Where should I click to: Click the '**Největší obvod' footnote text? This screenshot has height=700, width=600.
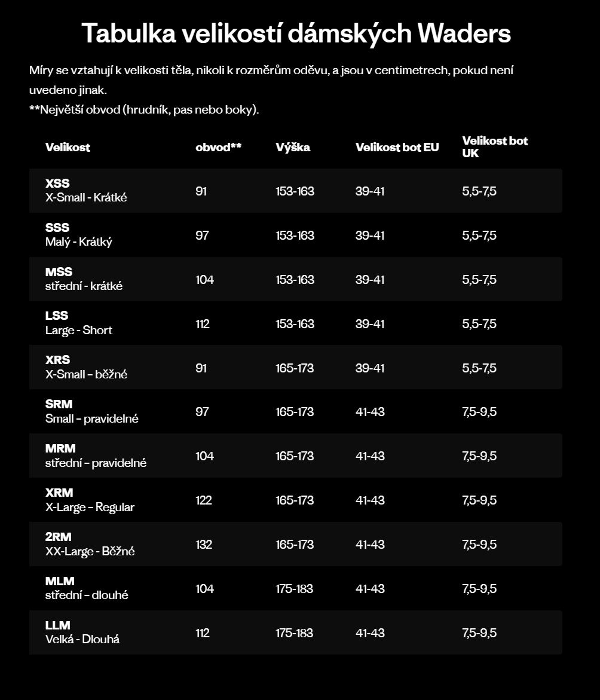[x=144, y=110]
